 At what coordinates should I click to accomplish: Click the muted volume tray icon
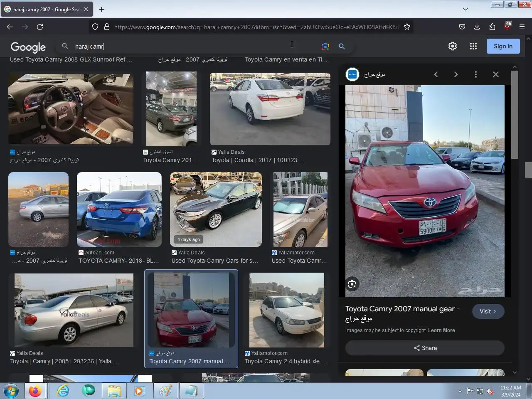click(x=490, y=391)
